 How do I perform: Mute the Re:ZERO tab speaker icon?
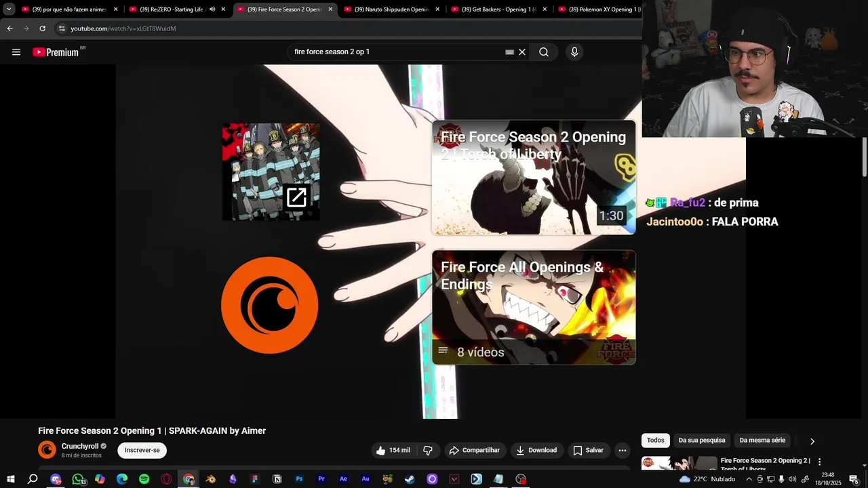[x=212, y=9]
